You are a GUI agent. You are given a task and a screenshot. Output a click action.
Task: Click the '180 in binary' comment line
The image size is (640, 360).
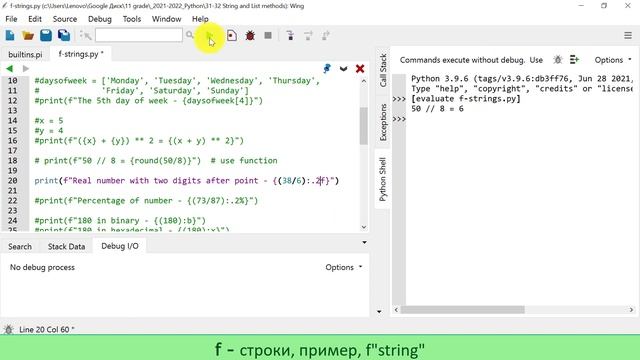tap(120, 220)
